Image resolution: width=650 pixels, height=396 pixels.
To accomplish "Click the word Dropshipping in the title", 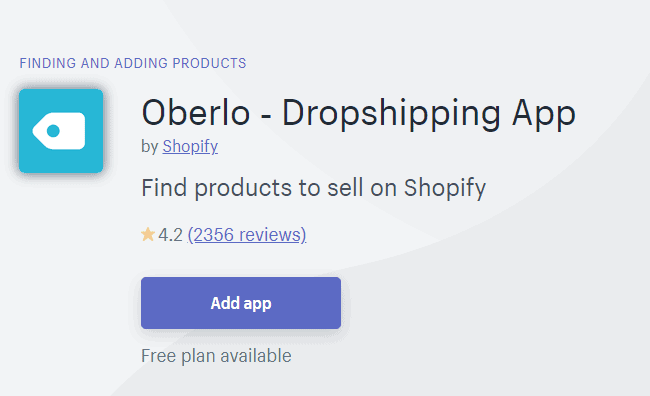I will [391, 114].
